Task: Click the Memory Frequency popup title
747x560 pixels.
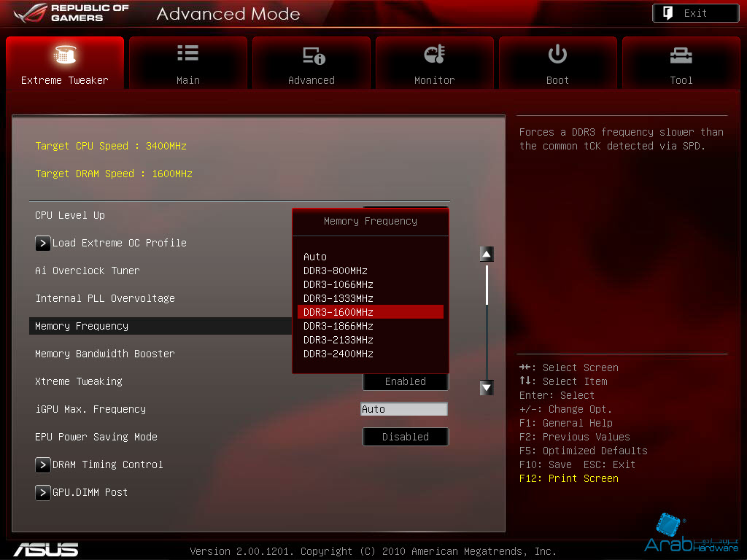Action: [370, 222]
